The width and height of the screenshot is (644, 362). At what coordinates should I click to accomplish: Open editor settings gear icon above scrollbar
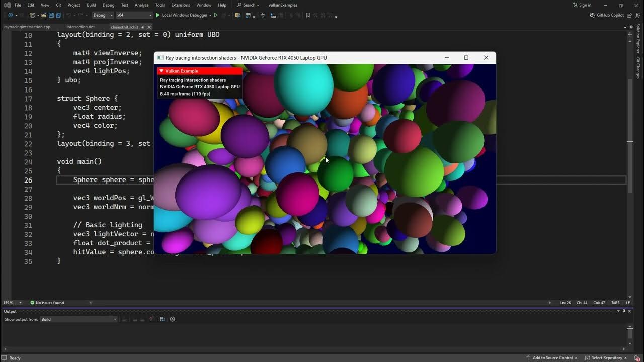pos(631,27)
